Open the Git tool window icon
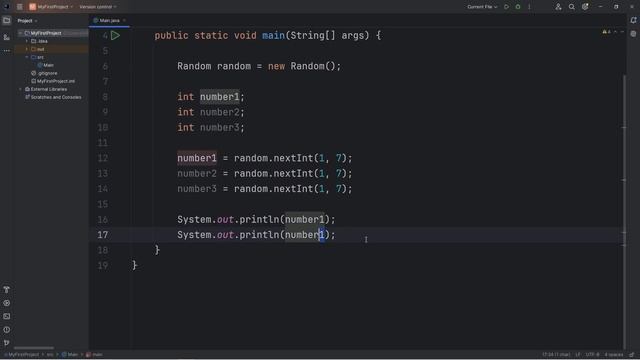The image size is (640, 360). point(7,342)
